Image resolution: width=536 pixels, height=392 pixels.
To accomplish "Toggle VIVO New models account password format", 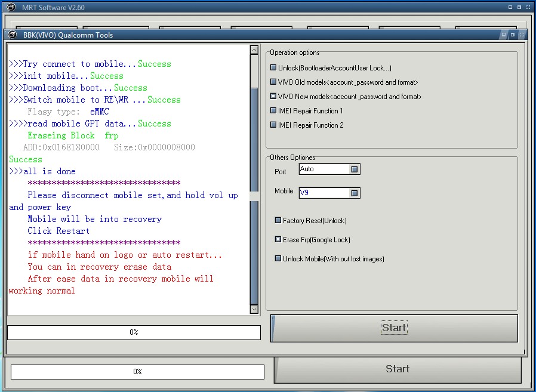I will coord(273,97).
